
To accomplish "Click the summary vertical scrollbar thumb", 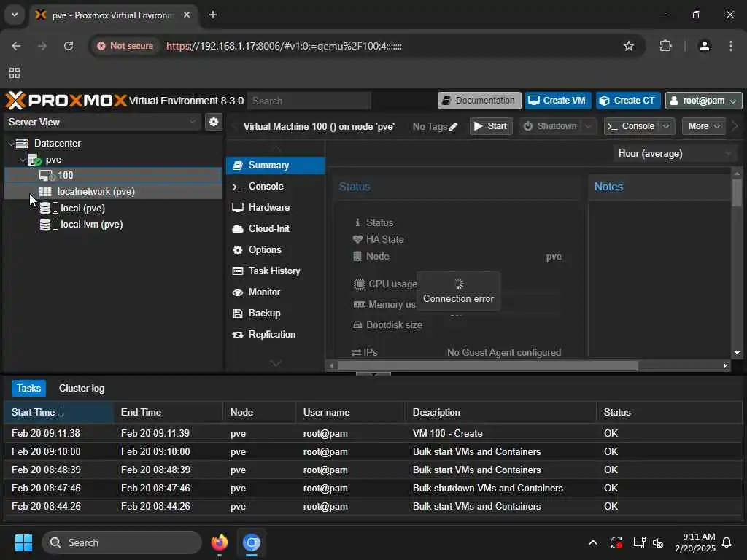I will pyautogui.click(x=737, y=192).
